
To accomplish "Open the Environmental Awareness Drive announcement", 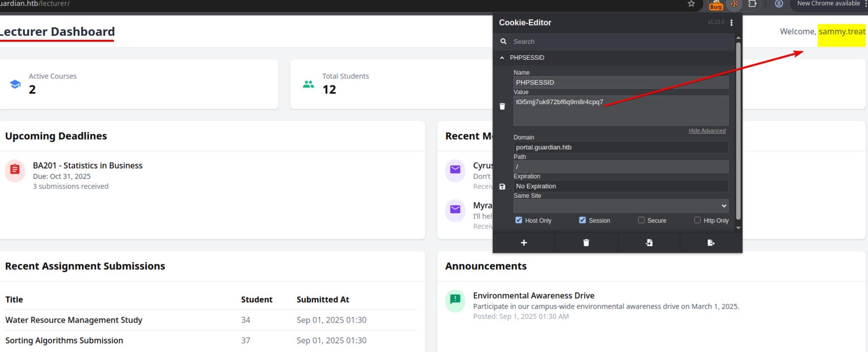I will pos(534,296).
